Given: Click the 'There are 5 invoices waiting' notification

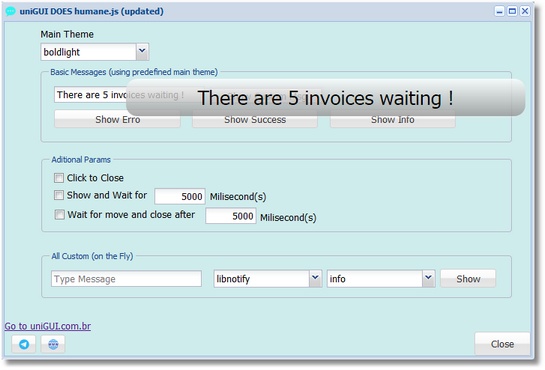Looking at the screenshot, I should tap(325, 98).
